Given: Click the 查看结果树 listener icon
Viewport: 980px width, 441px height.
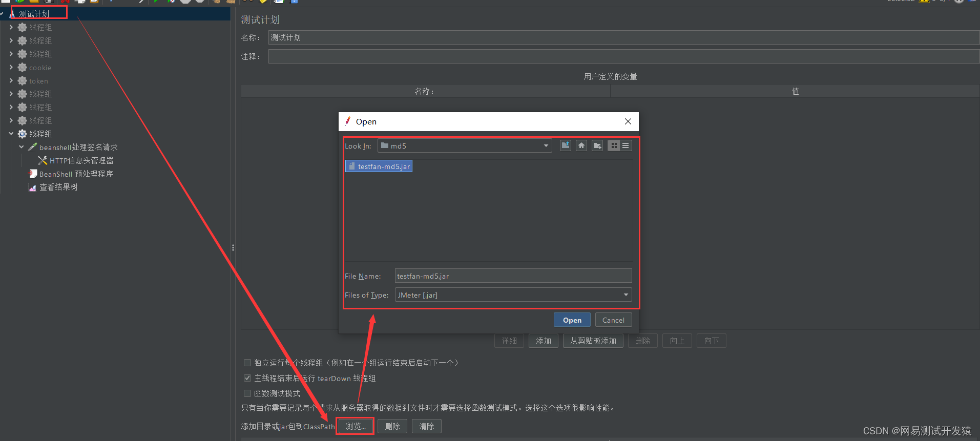Looking at the screenshot, I should click(33, 187).
